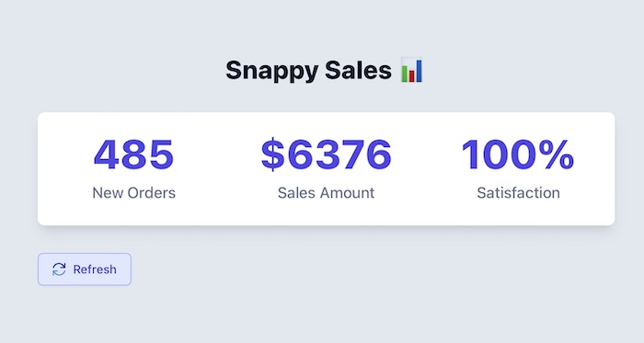Click the digit 4 in 485

point(107,154)
